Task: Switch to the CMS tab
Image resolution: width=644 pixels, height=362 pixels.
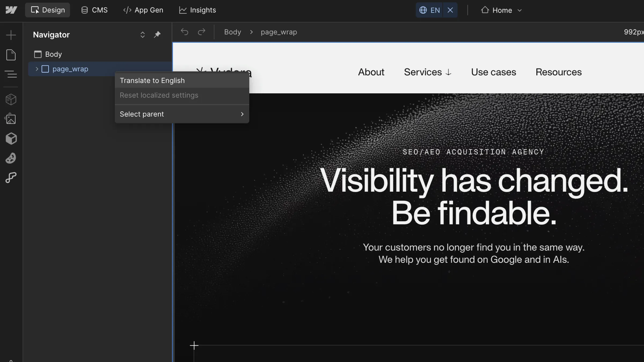Action: 94,10
